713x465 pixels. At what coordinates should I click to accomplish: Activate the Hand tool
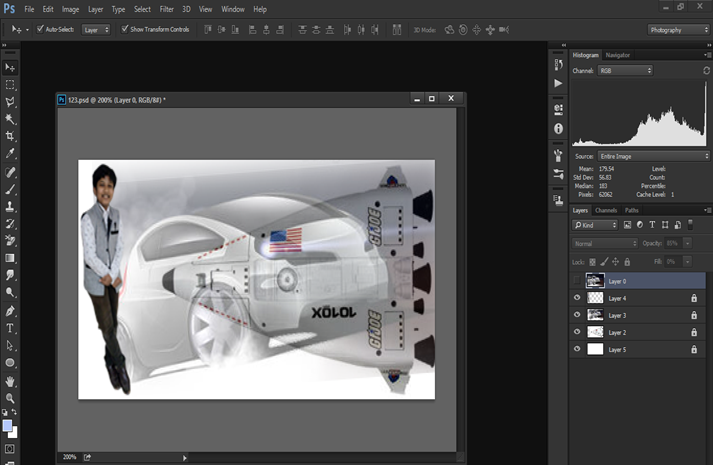tap(10, 381)
